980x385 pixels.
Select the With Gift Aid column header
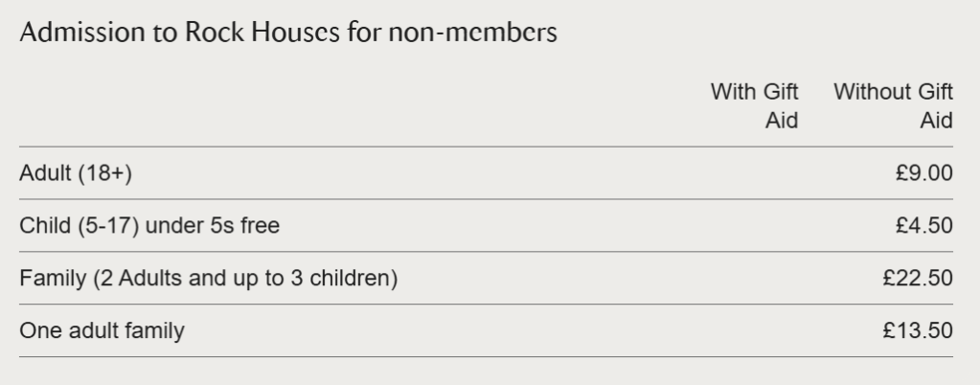coord(755,106)
